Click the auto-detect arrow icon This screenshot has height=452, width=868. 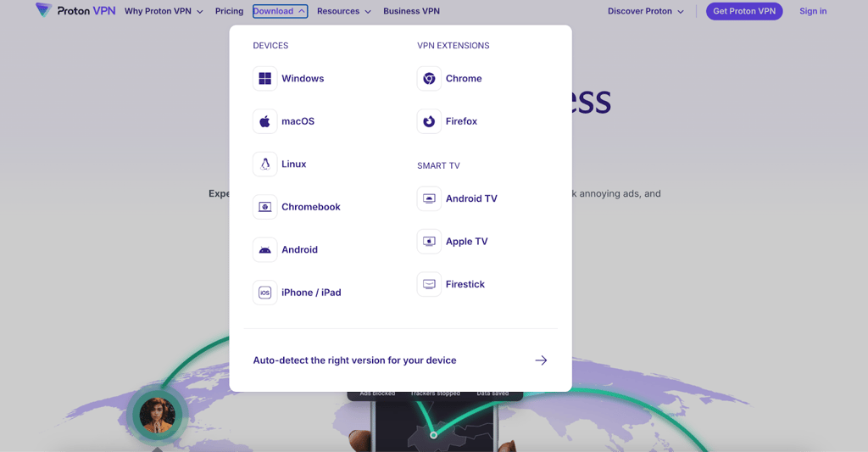coord(541,360)
